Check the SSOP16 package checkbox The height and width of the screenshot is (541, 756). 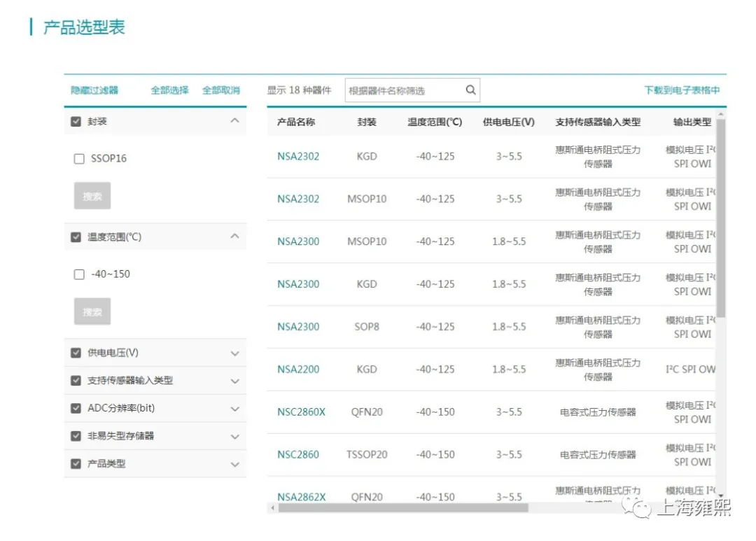point(79,159)
